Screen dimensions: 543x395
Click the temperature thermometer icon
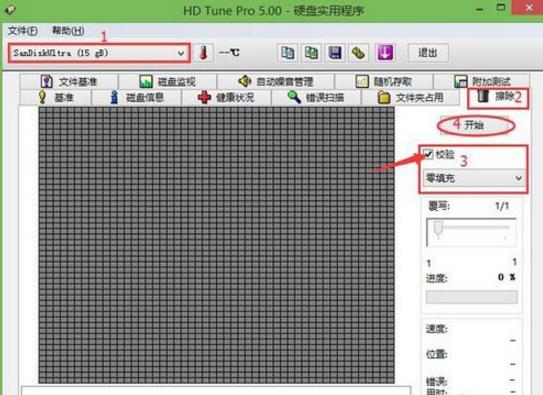(203, 53)
